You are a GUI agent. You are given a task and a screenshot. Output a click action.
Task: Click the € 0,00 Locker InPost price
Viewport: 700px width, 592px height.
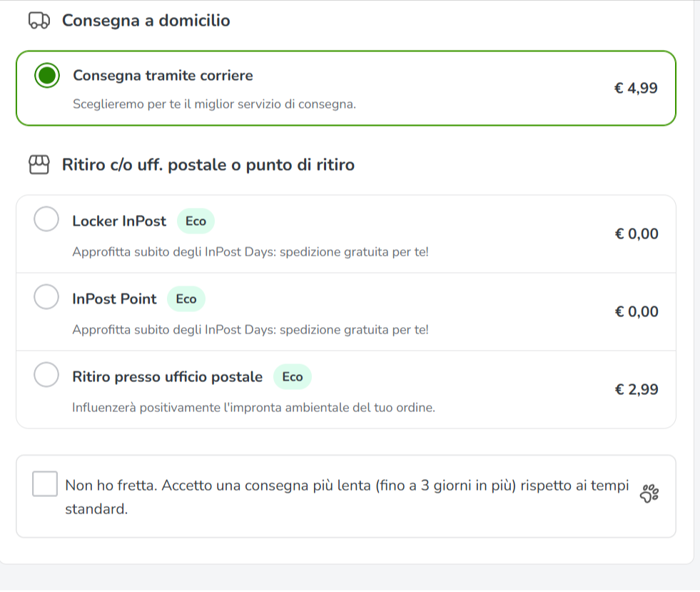[636, 234]
